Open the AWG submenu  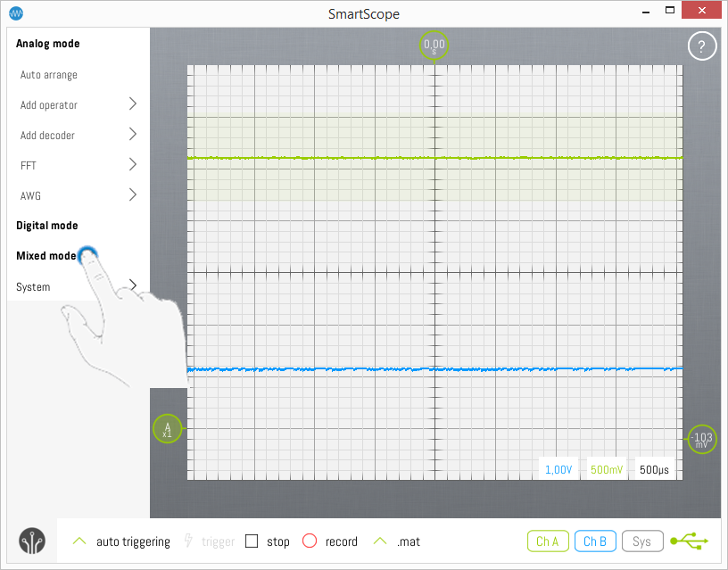click(x=133, y=195)
